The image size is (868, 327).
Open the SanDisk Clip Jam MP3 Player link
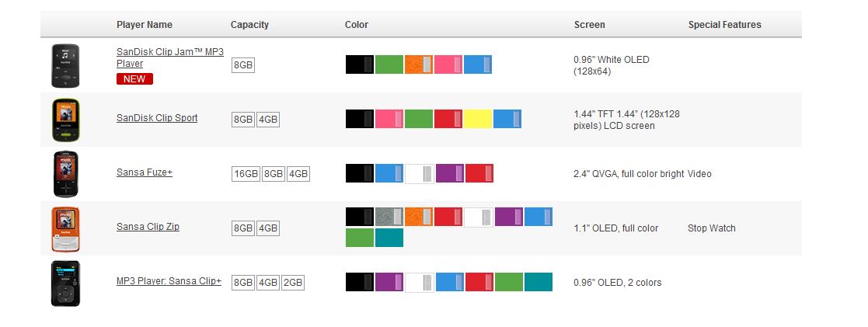170,57
